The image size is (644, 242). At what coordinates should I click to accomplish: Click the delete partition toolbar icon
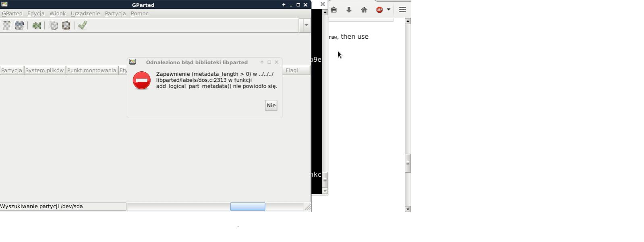19,25
